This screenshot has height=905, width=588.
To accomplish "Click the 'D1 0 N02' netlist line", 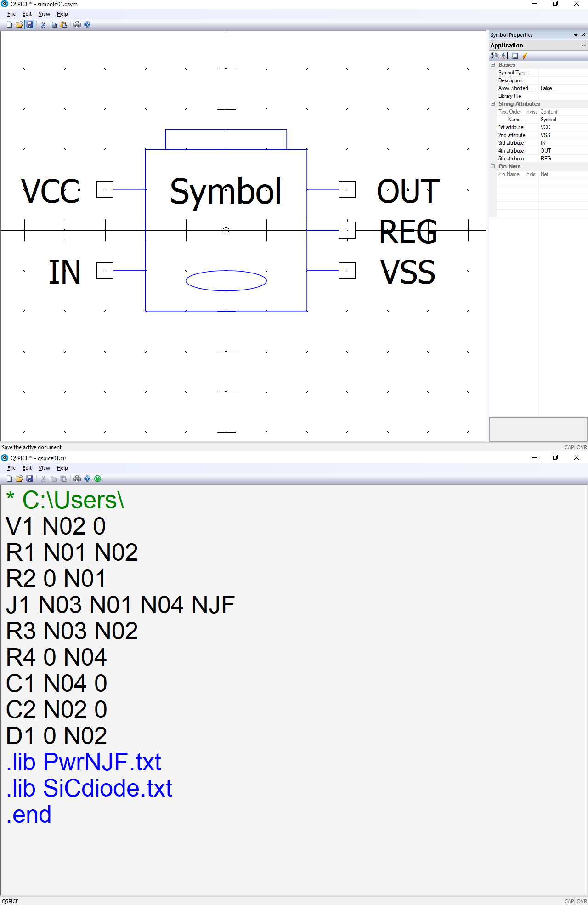I will tap(57, 736).
